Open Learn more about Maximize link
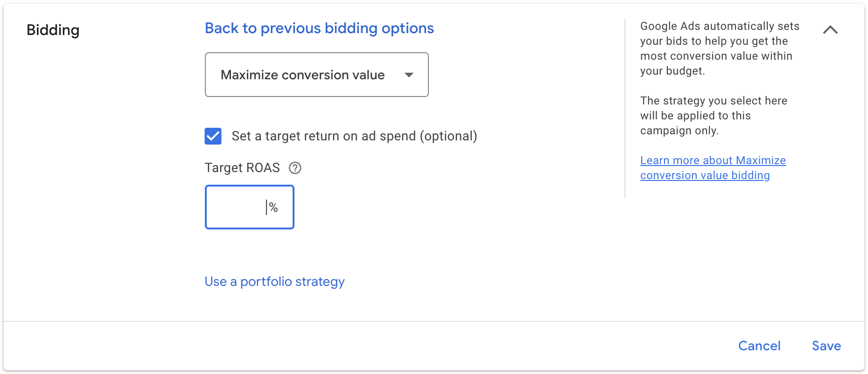Viewport: 868px width, 374px height. coord(713,160)
